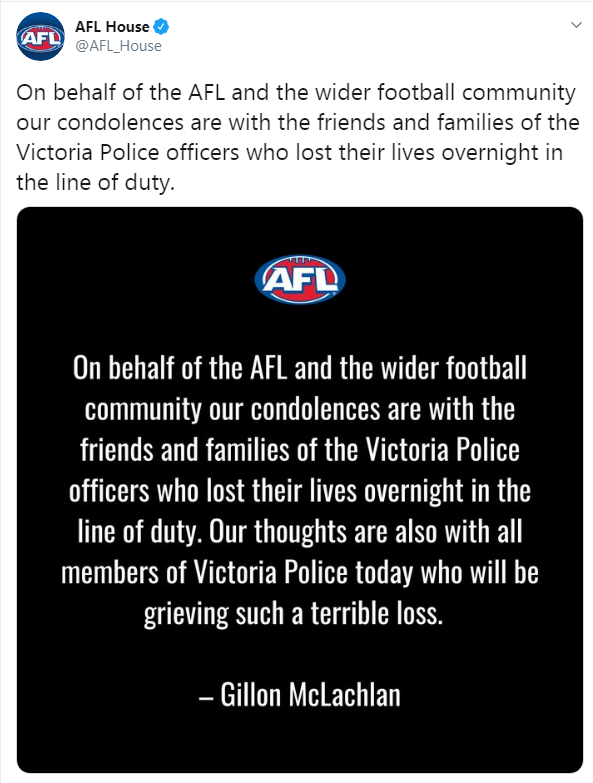The image size is (593, 783).
Task: Click the Gillon McLachlan signature line
Action: pos(299,695)
